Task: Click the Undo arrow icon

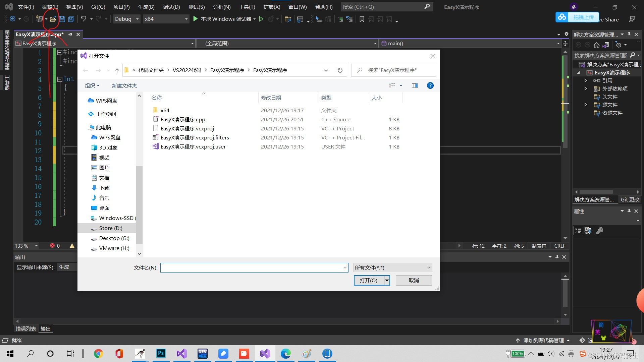Action: coord(84,19)
